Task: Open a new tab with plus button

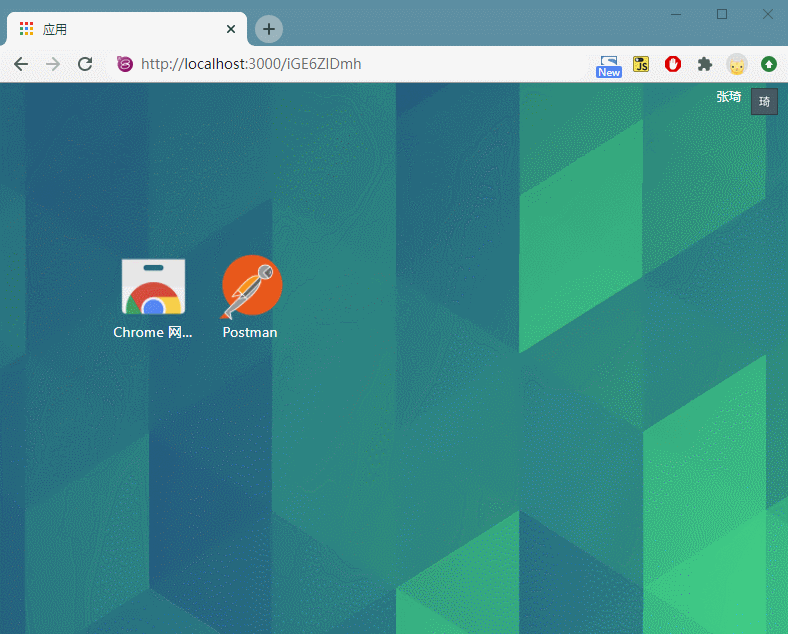Action: [x=269, y=29]
